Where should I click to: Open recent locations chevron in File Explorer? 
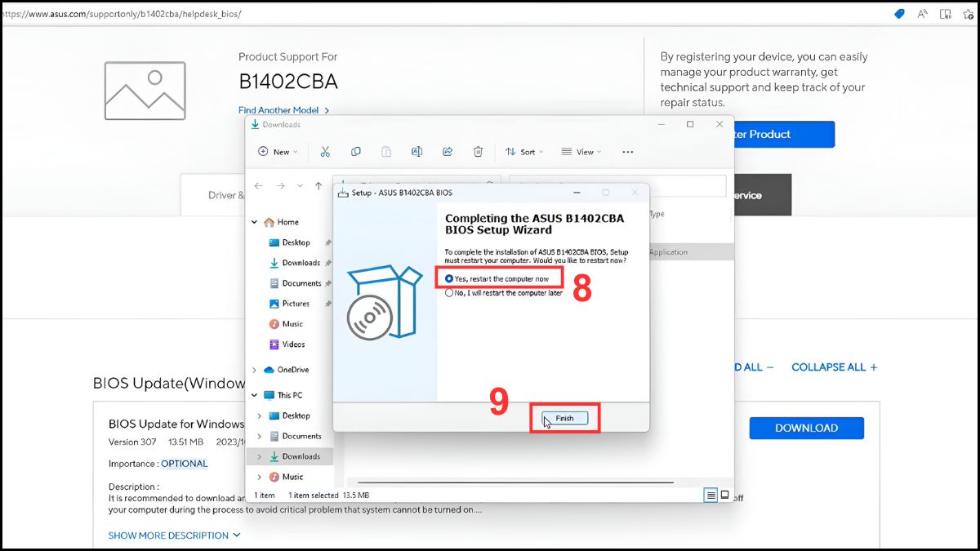(x=300, y=186)
